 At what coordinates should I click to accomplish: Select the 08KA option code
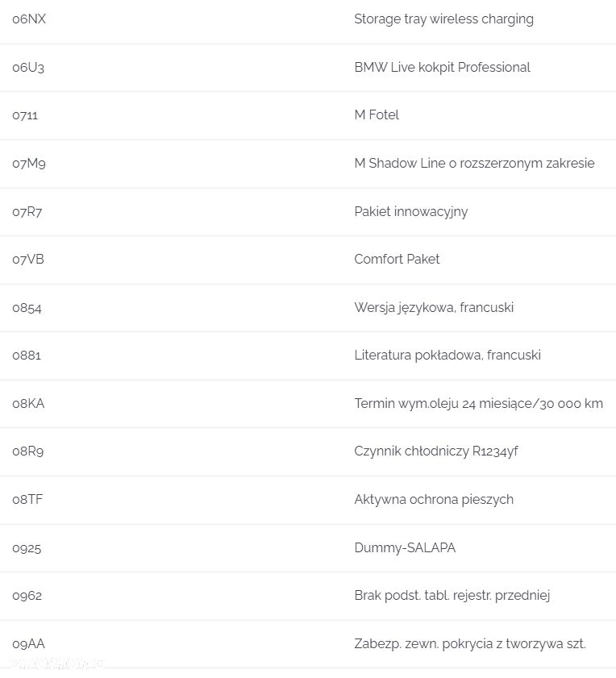tap(28, 403)
